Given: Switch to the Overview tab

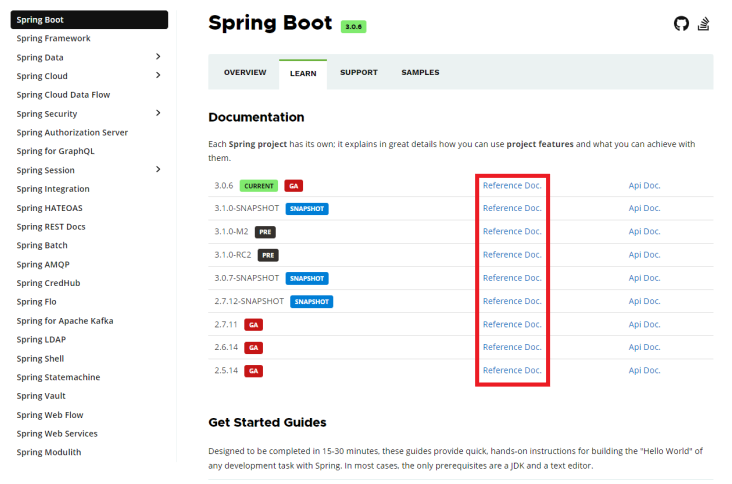Looking at the screenshot, I should 245,72.
